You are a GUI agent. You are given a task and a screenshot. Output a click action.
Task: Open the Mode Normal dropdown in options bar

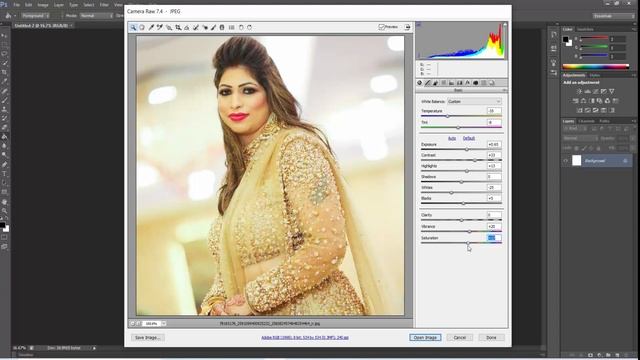[96, 16]
